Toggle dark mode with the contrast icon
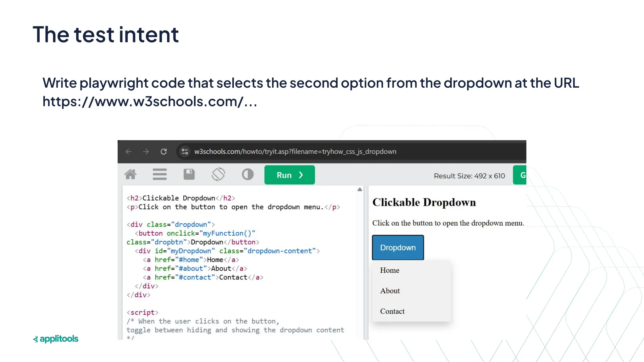 248,174
